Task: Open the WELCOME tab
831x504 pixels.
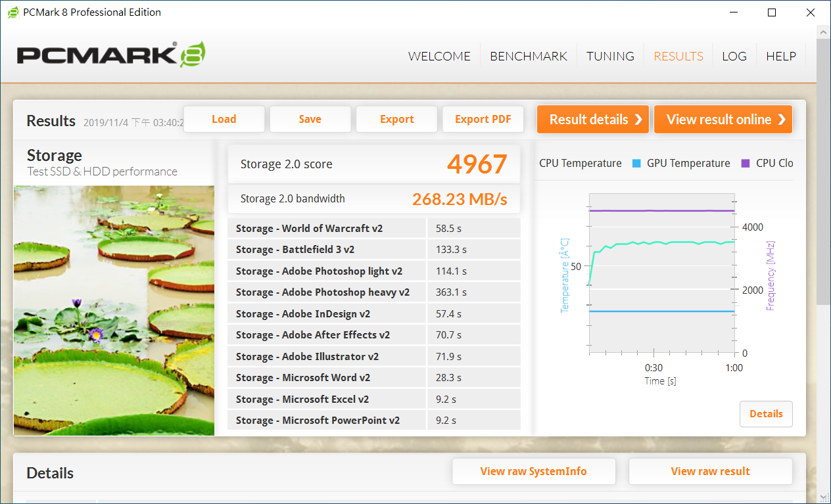Action: pos(439,57)
